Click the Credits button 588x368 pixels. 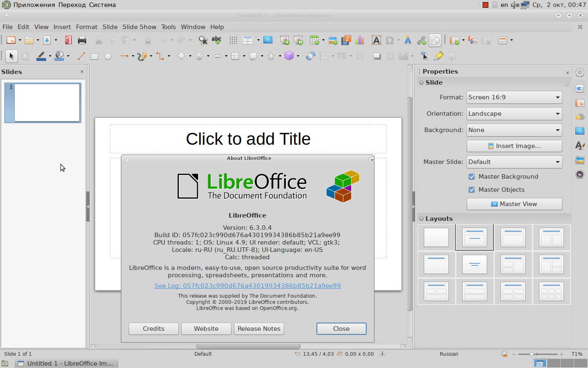tap(154, 329)
